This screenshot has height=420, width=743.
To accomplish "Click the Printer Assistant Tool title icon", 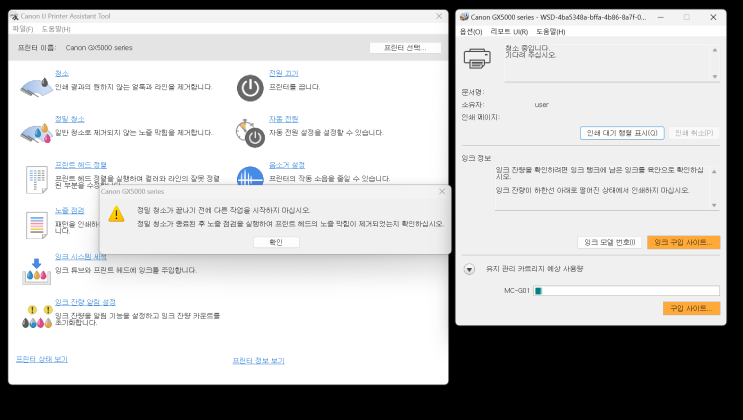I will (14, 16).
